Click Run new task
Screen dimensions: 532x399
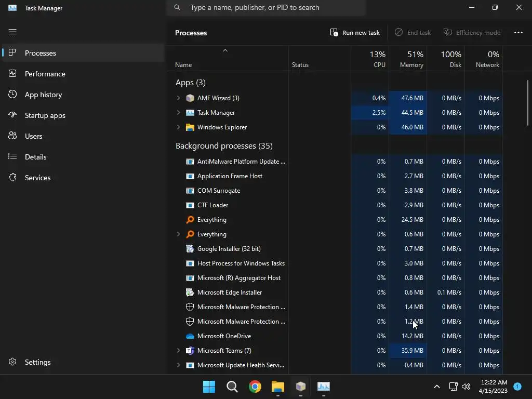[355, 33]
